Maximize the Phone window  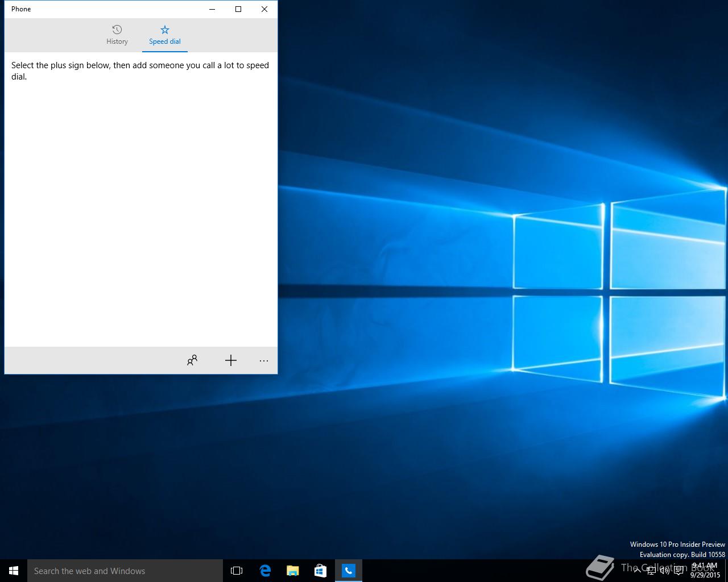pos(238,9)
